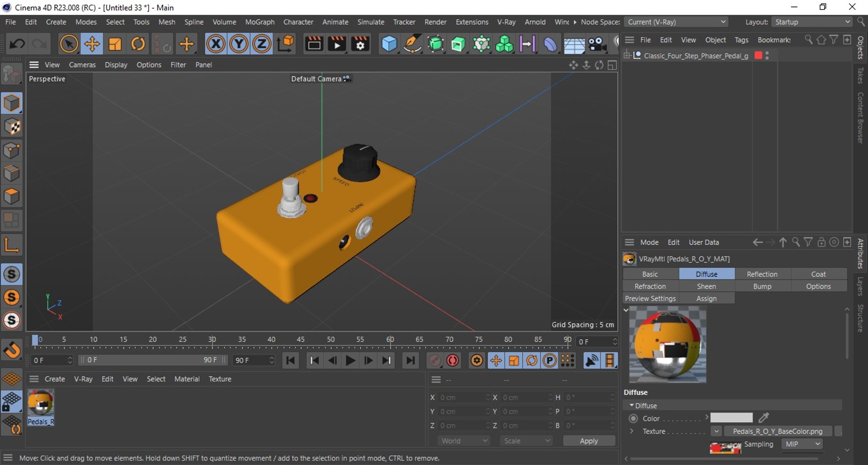Toggle layer color square of Classic_Four_Step_Phaser_Pedal
868x465 pixels.
[x=759, y=55]
